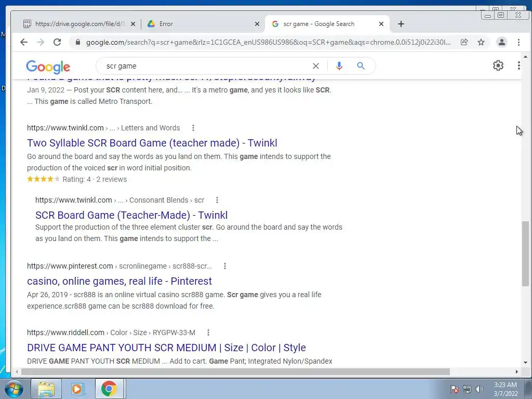Screen dimensions: 532x399
Task: Click the vertical scrollbar thumb
Action: click(525, 254)
